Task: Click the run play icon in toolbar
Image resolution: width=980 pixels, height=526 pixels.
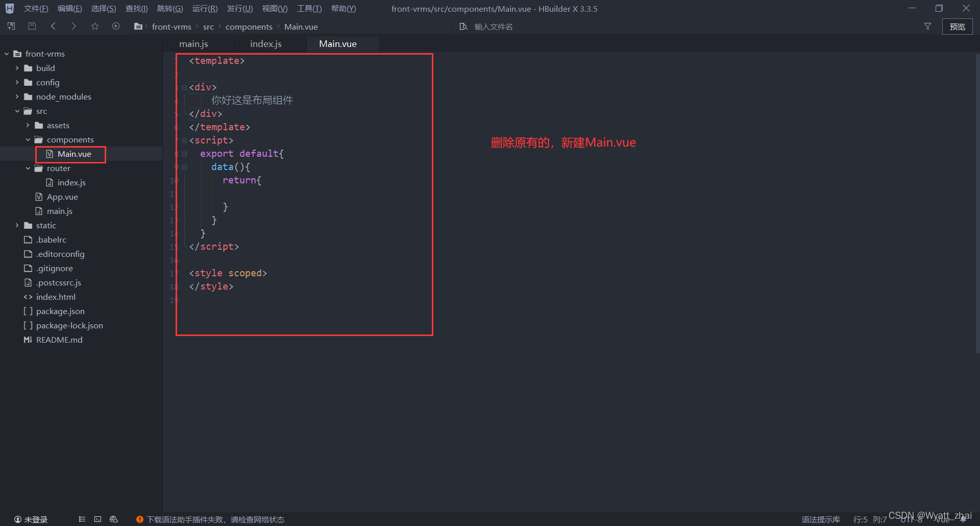Action: (x=116, y=26)
